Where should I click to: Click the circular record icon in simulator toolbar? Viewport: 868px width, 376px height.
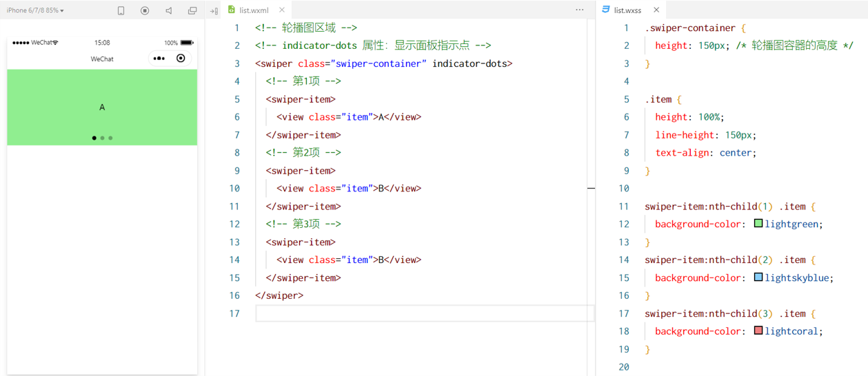point(145,10)
